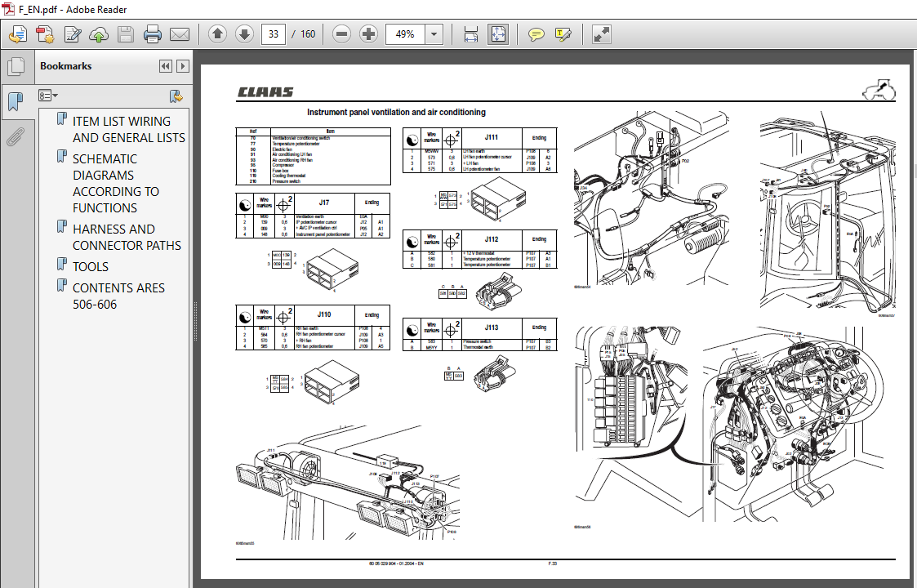Click the page number field showing 33
This screenshot has width=917, height=588.
click(x=273, y=34)
